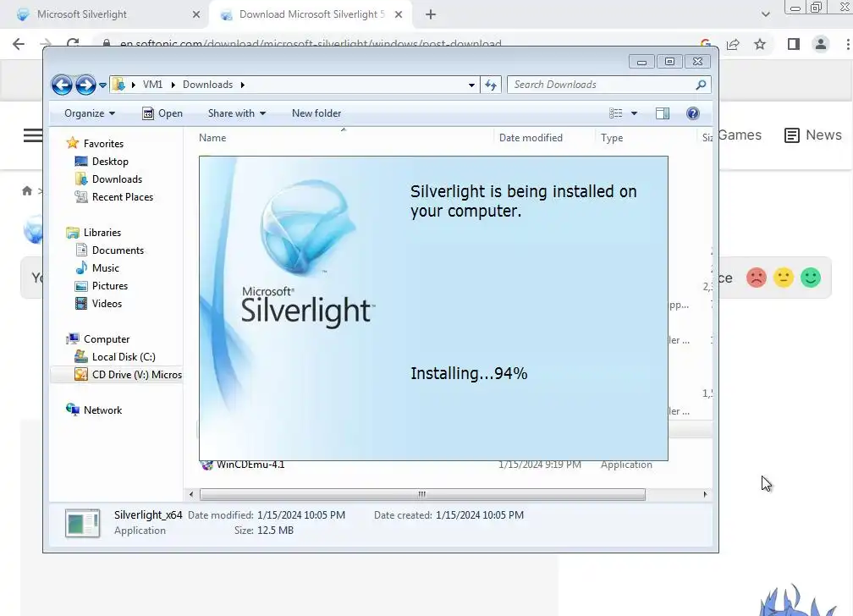This screenshot has width=853, height=616.
Task: Open the browser profile menu
Action: point(820,44)
